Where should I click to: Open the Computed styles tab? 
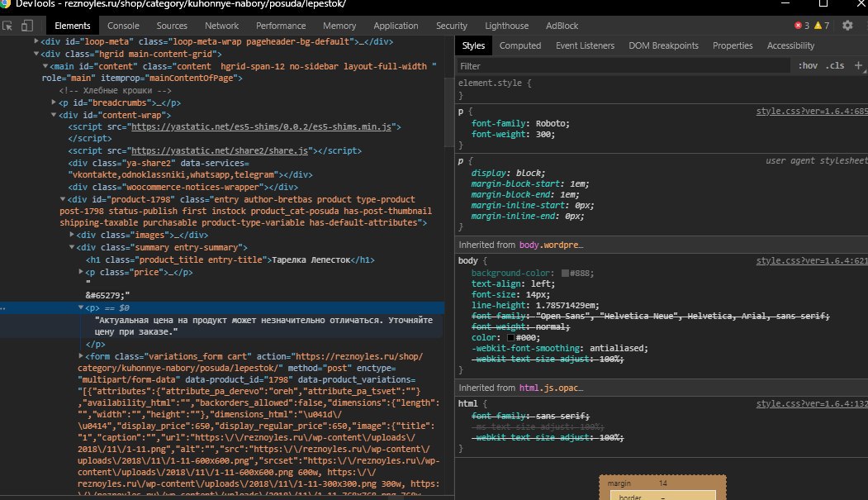520,45
